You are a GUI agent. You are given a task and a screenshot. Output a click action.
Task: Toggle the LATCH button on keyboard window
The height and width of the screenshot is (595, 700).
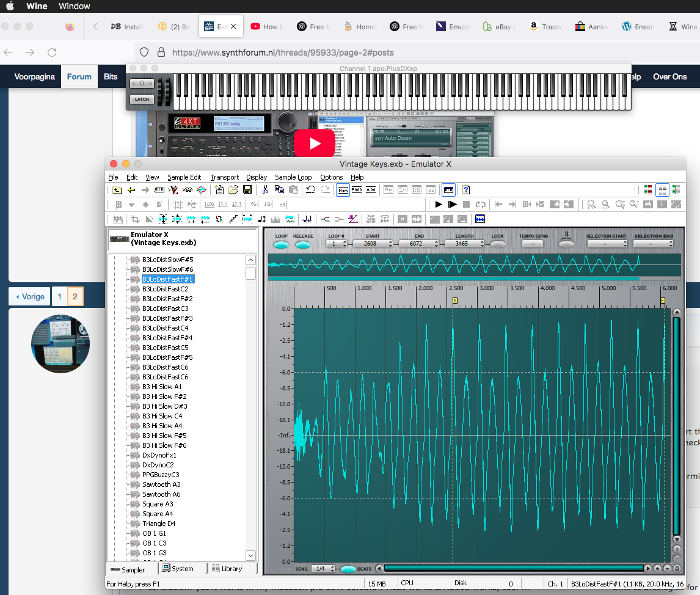[x=142, y=99]
